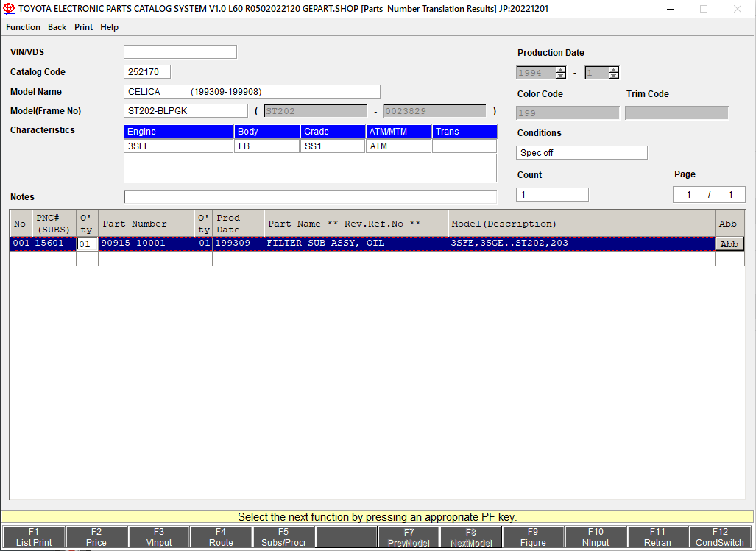Click the frame serial field 0023829
This screenshot has width=756, height=551.
point(434,111)
